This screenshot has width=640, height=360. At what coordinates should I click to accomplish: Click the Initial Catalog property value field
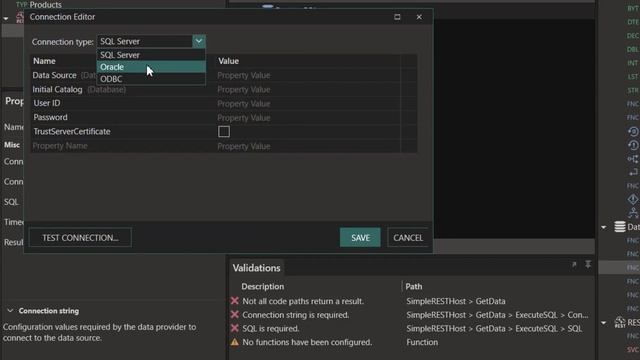(x=308, y=89)
